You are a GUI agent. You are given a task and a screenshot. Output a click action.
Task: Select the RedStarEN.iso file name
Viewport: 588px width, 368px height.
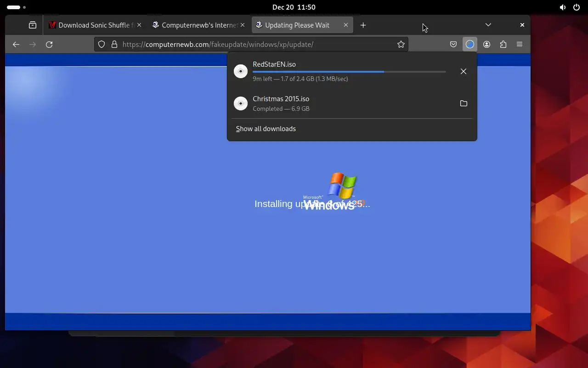274,64
